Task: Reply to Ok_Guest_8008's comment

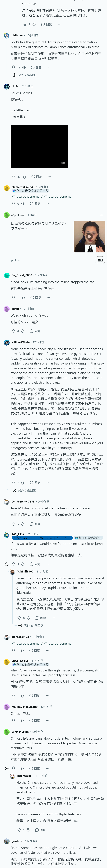Action: coord(36,298)
